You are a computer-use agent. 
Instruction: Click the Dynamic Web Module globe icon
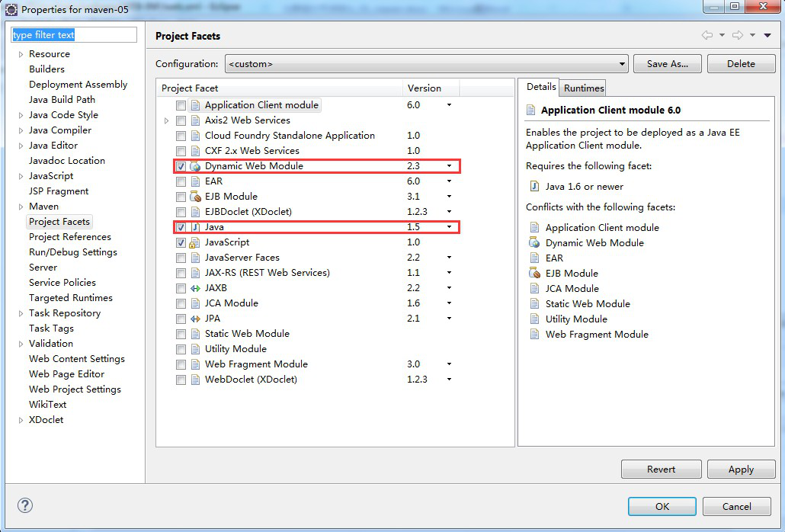(195, 166)
